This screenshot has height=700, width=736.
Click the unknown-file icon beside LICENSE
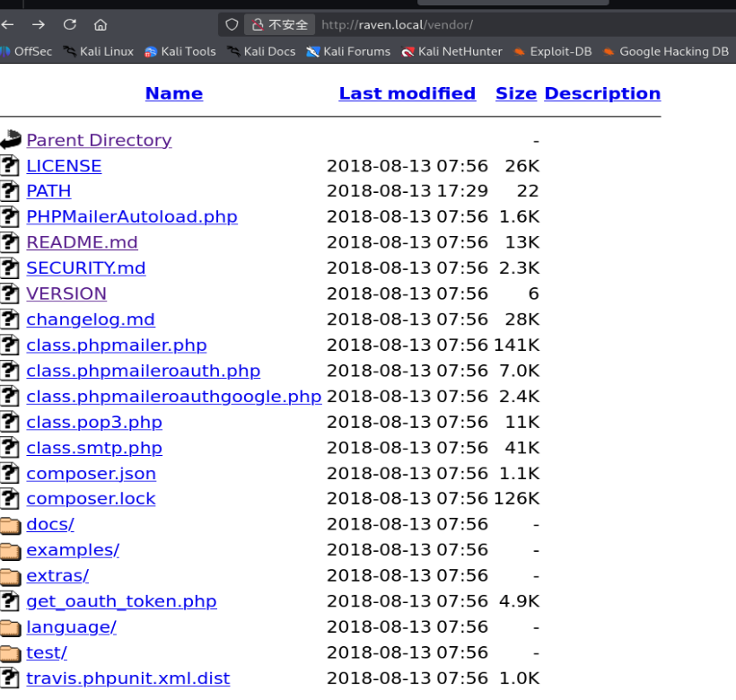[x=10, y=166]
